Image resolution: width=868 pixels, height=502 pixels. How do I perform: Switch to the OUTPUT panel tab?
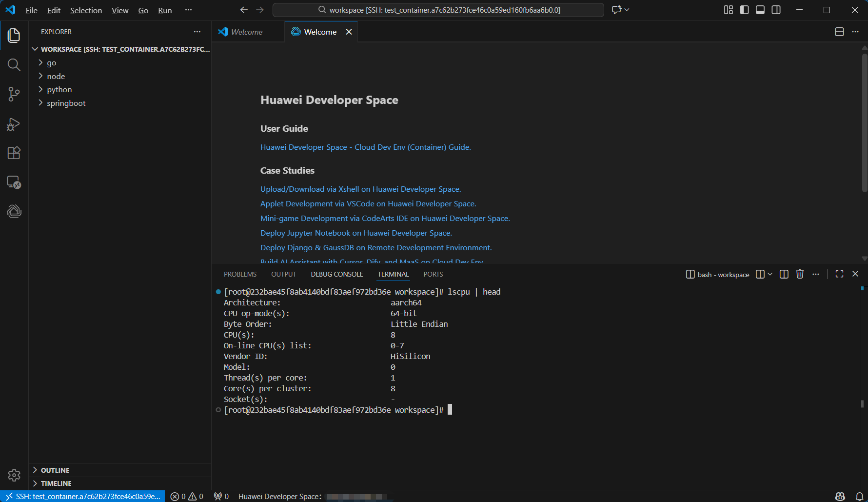click(284, 274)
